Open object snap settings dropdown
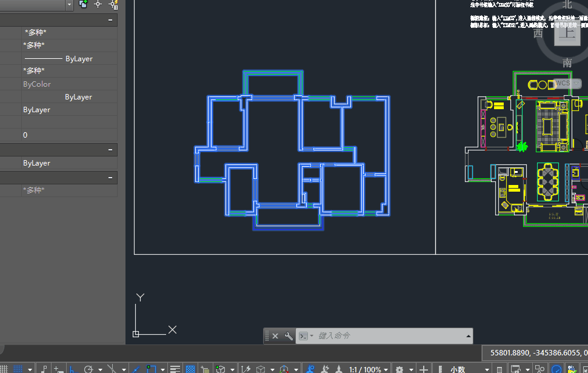Image resolution: width=588 pixels, height=373 pixels. (x=162, y=369)
